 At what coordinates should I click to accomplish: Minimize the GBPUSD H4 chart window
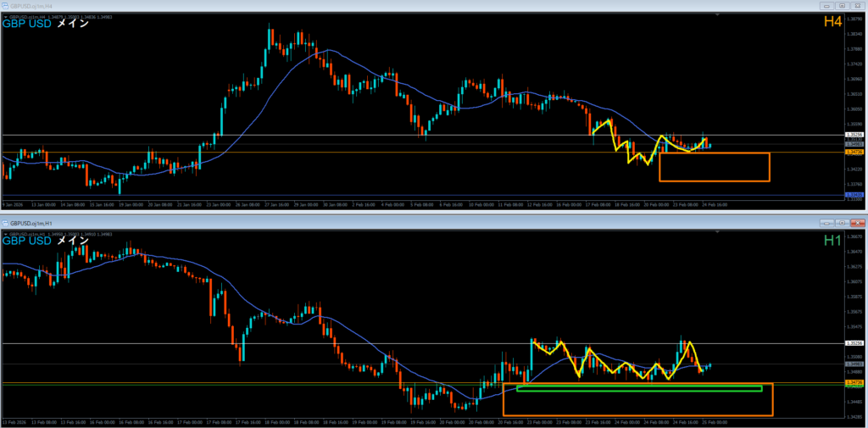[x=827, y=6]
